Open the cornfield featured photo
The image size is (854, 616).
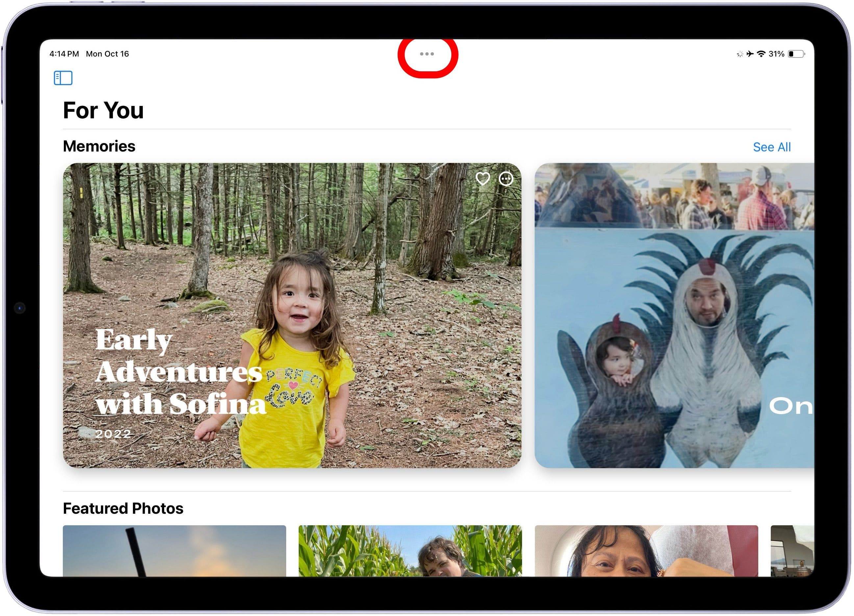click(410, 551)
